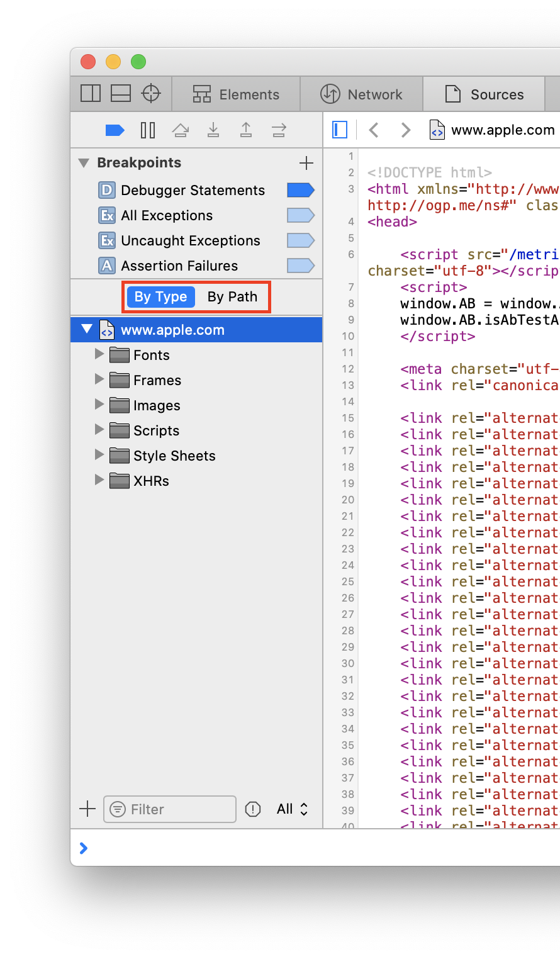560x959 pixels.
Task: Click the step out debugger icon
Action: coord(246,130)
